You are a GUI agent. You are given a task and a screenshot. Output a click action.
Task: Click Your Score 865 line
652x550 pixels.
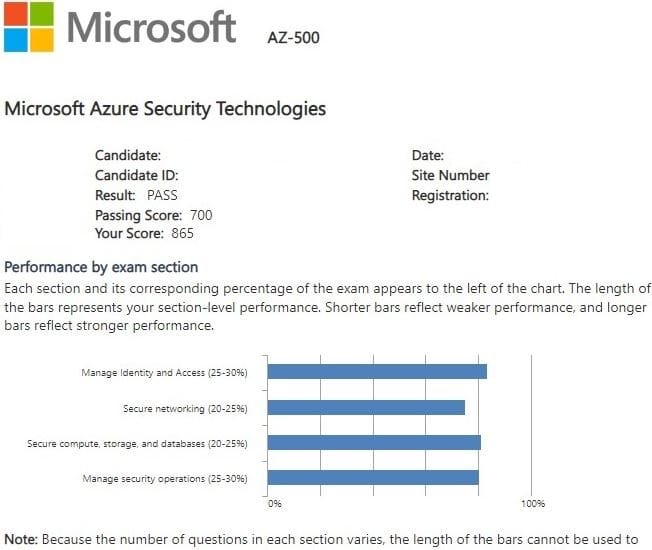coord(144,234)
